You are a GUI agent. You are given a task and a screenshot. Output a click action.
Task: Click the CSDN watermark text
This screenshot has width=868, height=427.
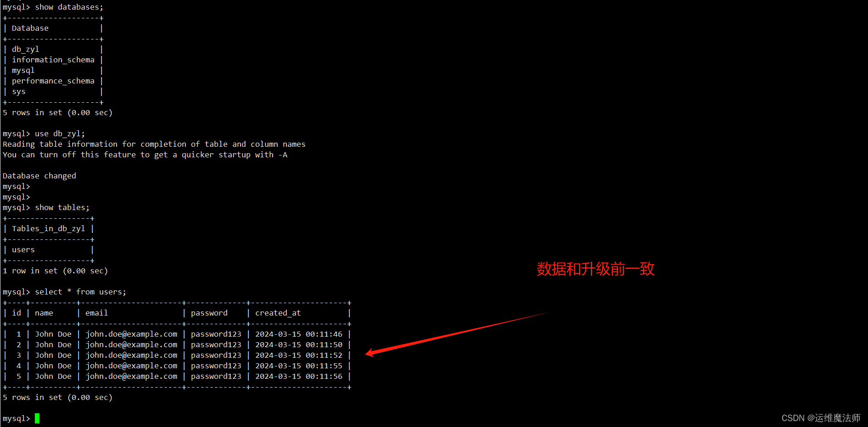(821, 418)
